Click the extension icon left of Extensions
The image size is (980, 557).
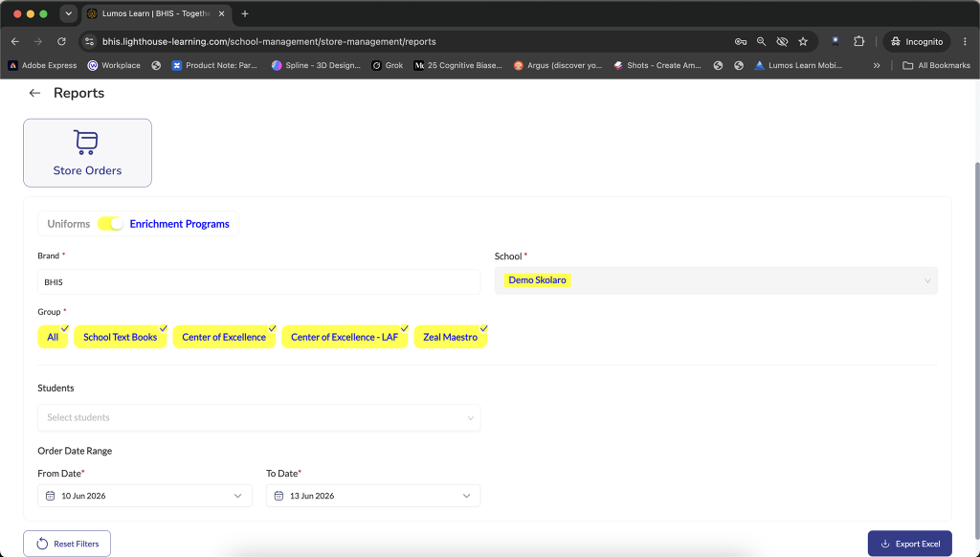click(x=835, y=41)
